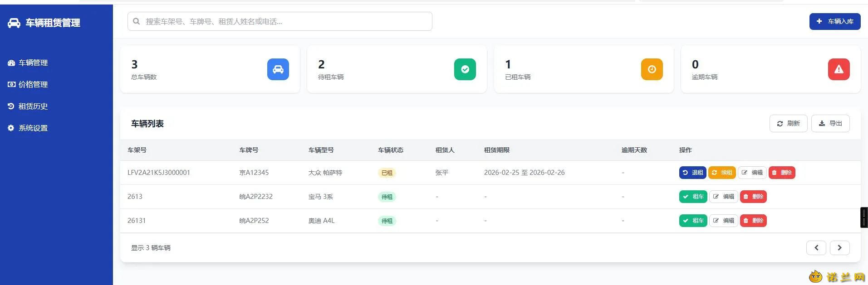Click 退租 for the 京A12345 vehicle

693,173
